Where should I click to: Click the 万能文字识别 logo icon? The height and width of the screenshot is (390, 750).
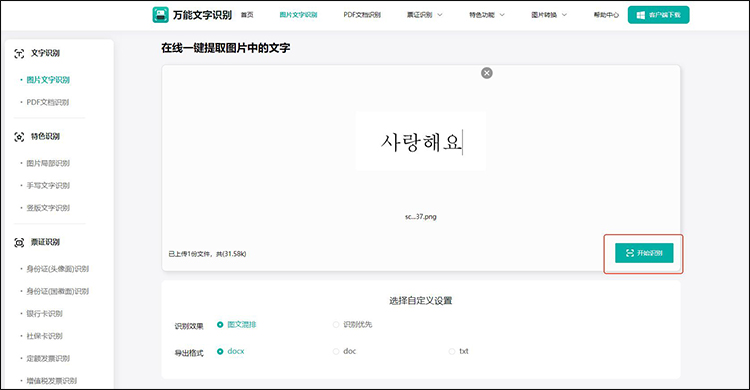coord(160,15)
